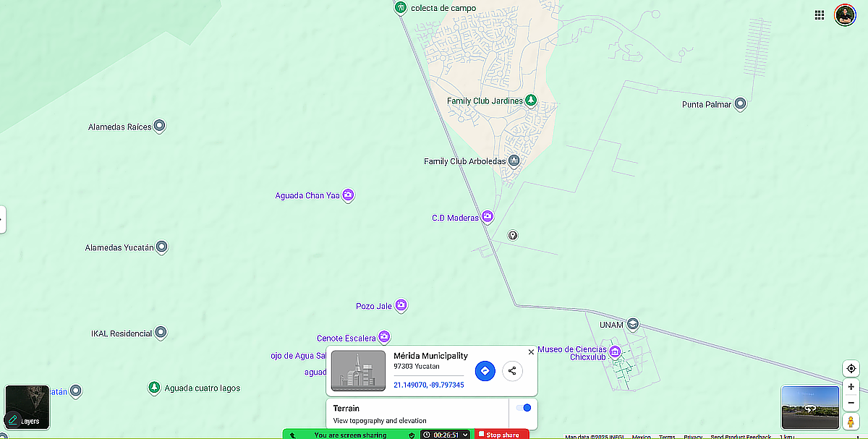The height and width of the screenshot is (439, 868).
Task: Click the My Location crosshair button
Action: click(851, 369)
